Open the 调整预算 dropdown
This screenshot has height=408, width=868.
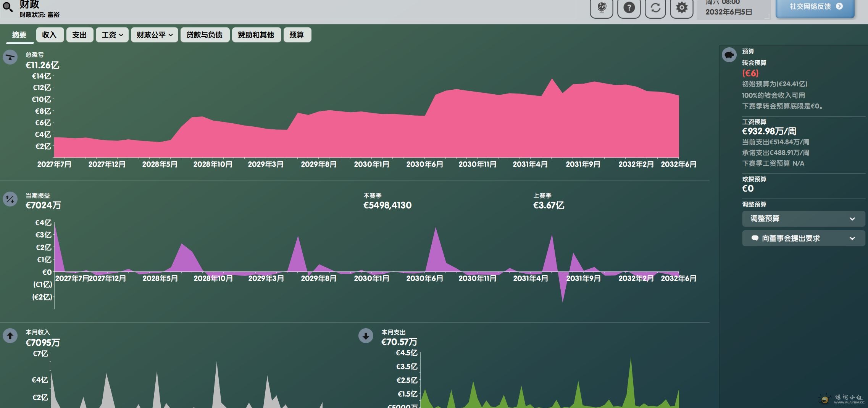click(x=803, y=219)
